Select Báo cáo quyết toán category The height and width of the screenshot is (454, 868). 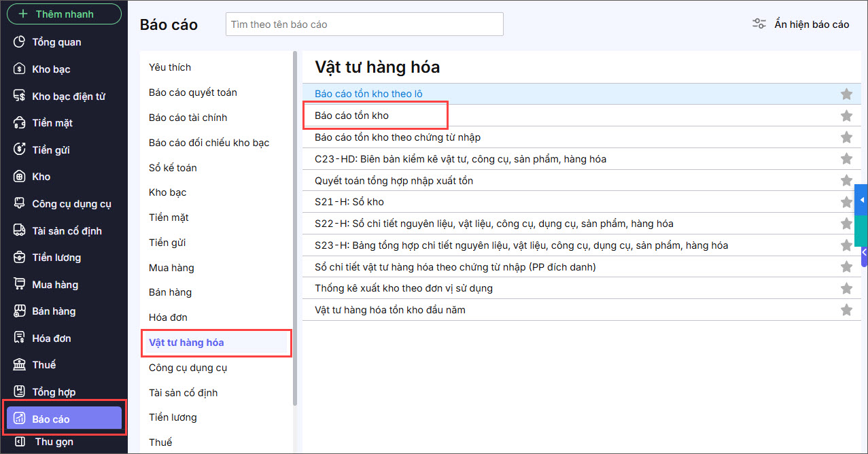(x=193, y=92)
